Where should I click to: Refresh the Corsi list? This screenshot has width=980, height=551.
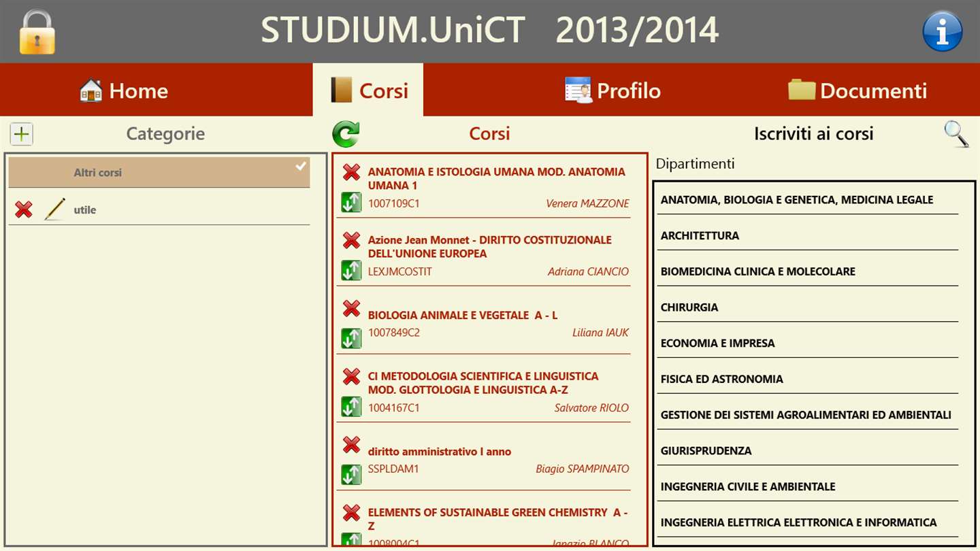346,134
